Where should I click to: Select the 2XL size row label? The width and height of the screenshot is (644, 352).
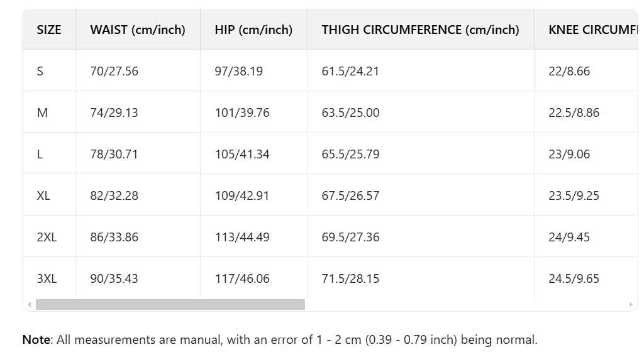[47, 237]
